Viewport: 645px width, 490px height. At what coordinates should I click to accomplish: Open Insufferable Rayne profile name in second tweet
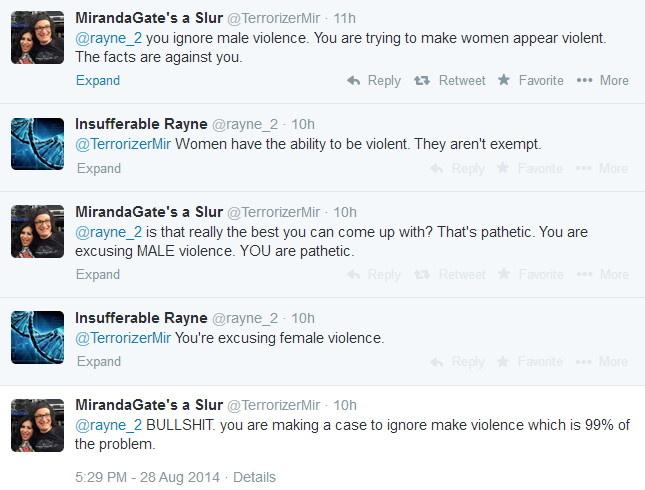(141, 123)
